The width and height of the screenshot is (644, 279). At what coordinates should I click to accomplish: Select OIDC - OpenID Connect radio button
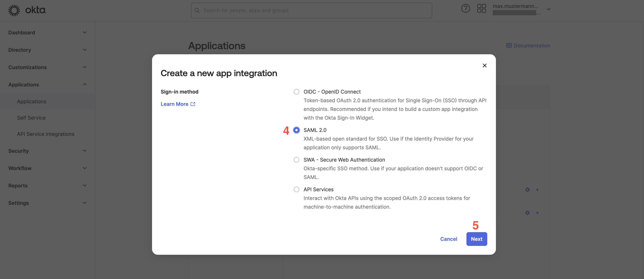coord(296,92)
